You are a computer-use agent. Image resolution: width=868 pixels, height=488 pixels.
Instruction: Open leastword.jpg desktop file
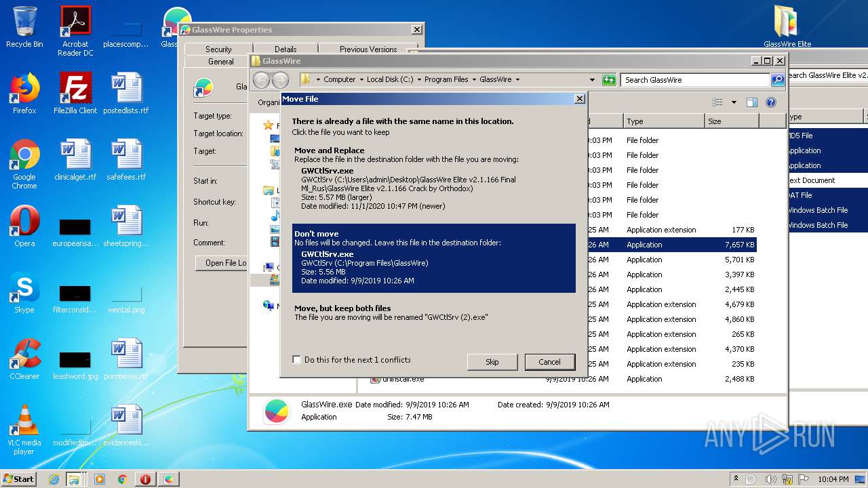(x=75, y=364)
